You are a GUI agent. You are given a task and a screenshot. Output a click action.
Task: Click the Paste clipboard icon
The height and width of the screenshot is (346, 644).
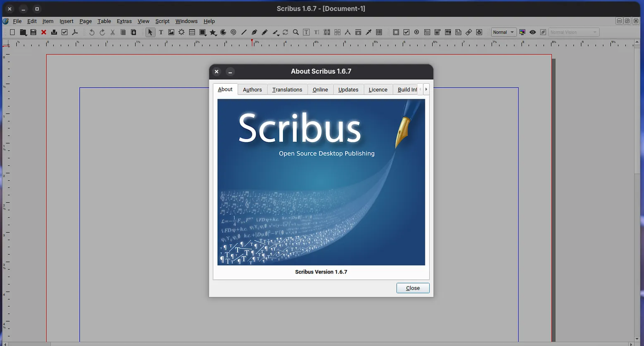pyautogui.click(x=134, y=32)
